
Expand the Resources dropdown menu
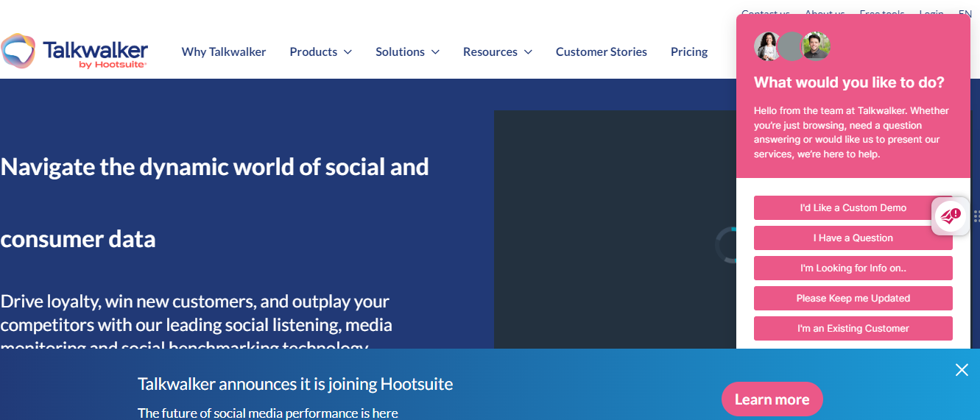[497, 52]
